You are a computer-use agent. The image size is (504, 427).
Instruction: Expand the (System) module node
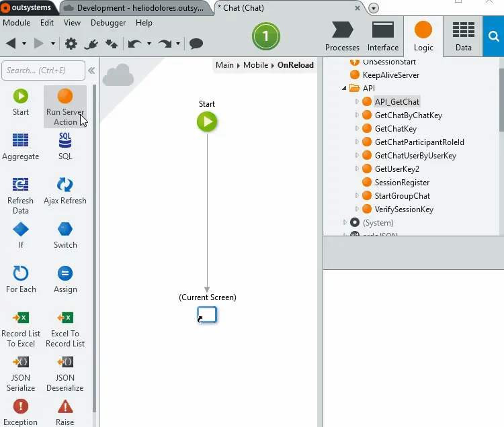(345, 222)
